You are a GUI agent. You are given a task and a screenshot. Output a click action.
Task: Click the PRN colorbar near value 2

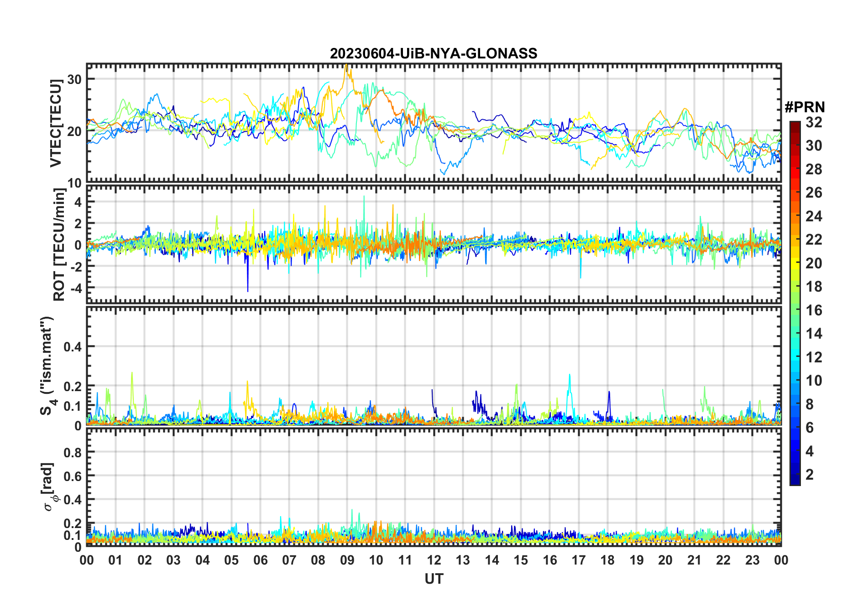pos(795,475)
